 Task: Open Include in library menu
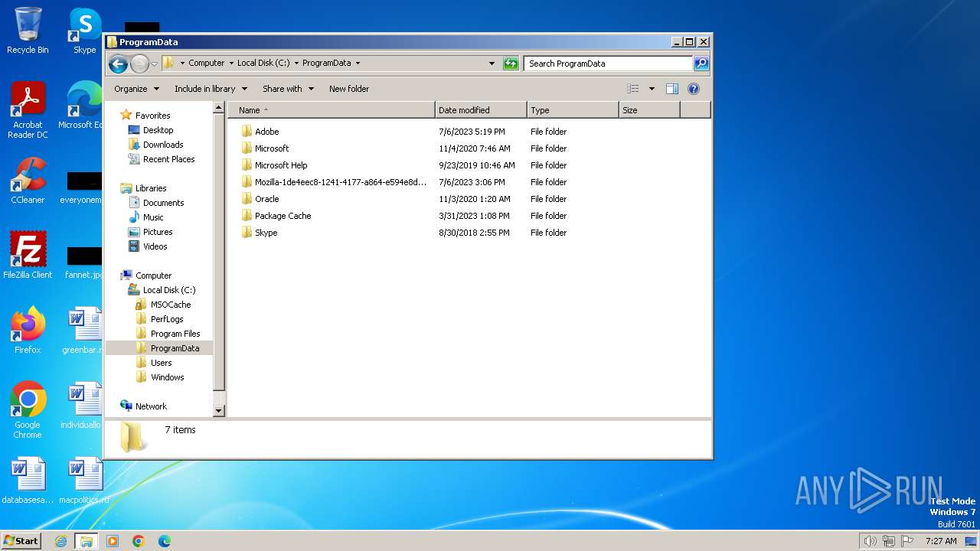(x=211, y=89)
